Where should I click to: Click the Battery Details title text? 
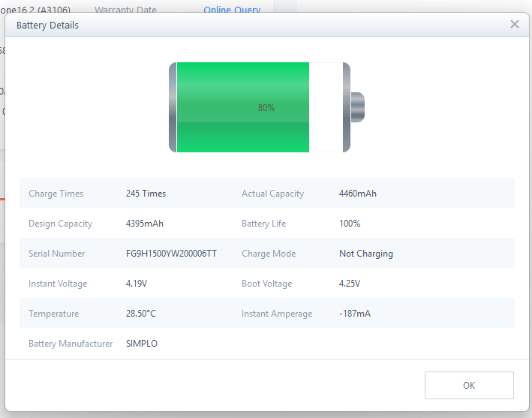pos(47,25)
